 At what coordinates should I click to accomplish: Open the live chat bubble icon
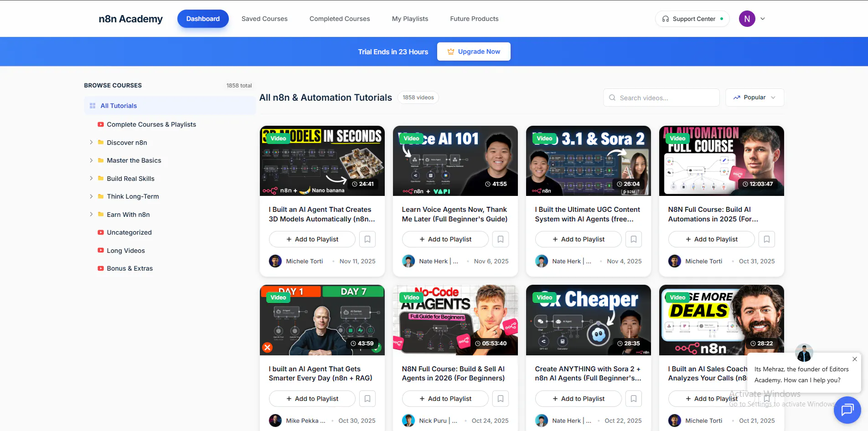[847, 410]
